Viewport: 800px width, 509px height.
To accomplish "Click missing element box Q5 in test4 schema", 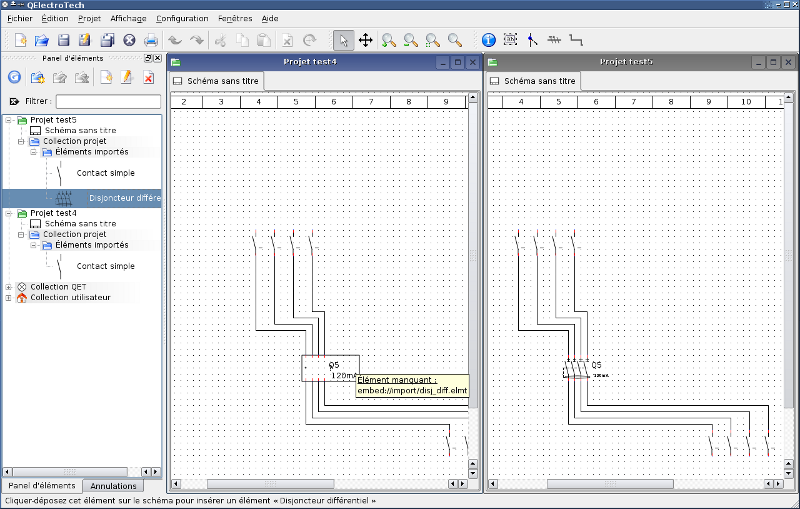I will coord(330,368).
